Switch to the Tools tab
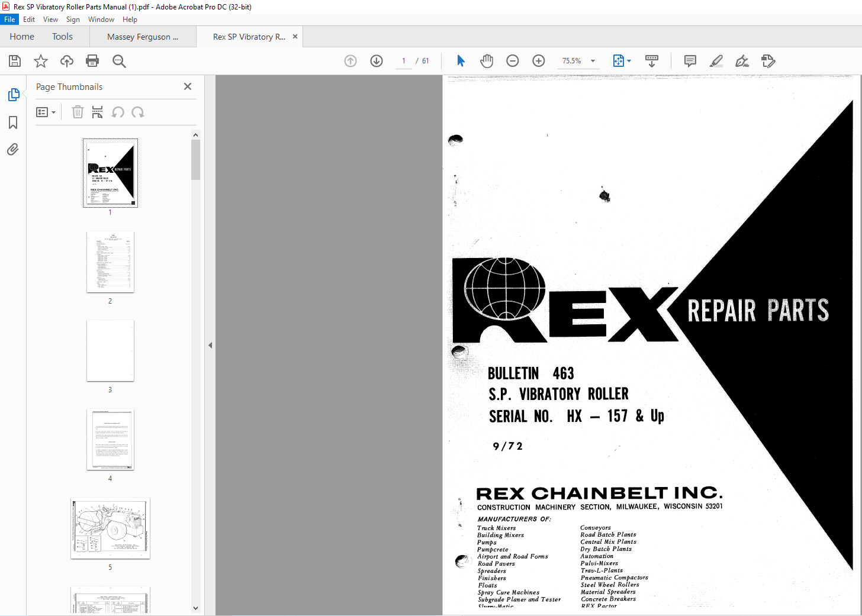The image size is (862, 616). (62, 37)
